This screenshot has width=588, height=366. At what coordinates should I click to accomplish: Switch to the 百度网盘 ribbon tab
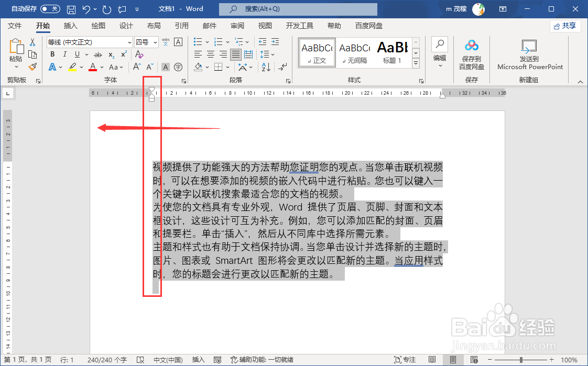click(369, 26)
